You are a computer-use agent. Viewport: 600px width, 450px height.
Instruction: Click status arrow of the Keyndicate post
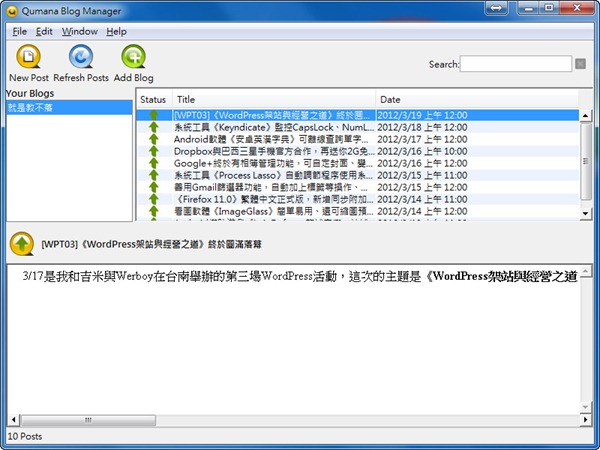tap(154, 127)
